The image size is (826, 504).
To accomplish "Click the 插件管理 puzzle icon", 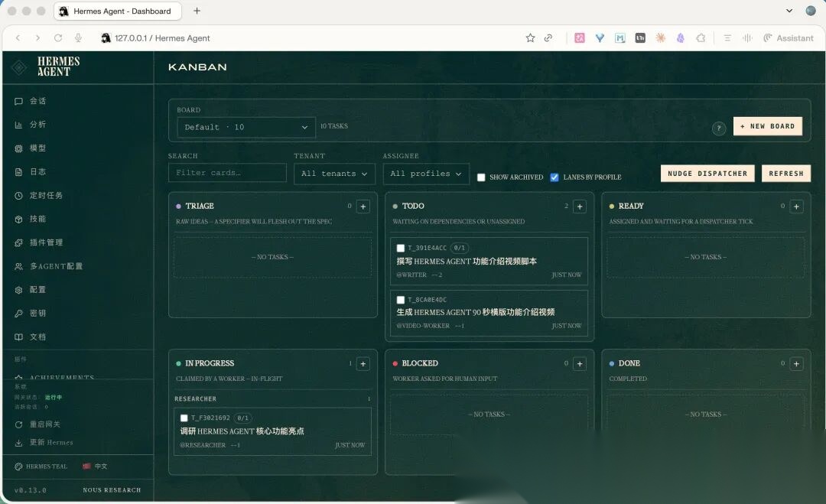I will 18,242.
